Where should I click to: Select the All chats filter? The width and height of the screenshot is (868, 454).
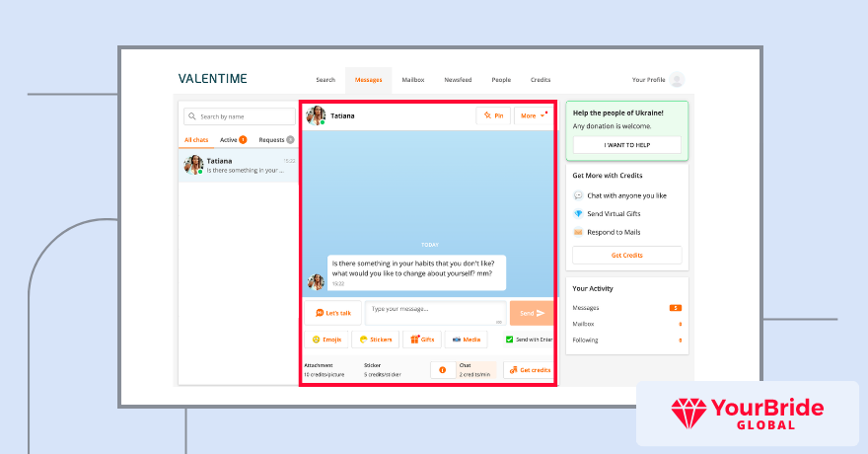pos(196,140)
